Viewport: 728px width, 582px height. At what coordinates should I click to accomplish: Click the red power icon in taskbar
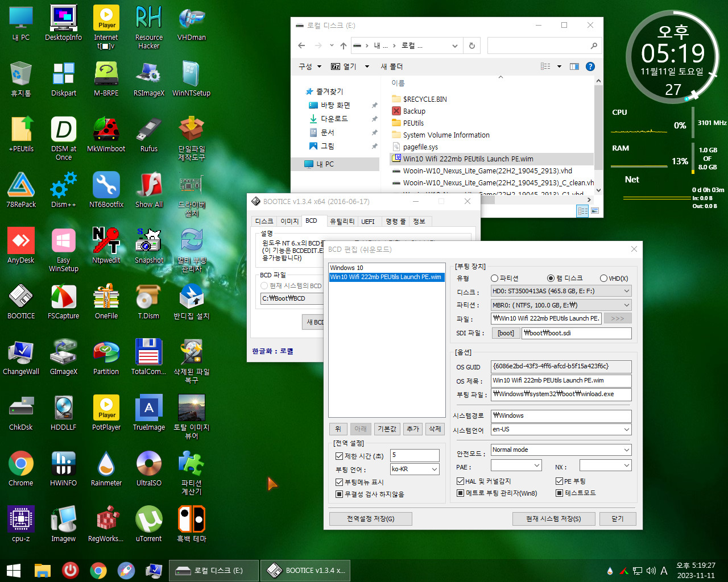pos(71,570)
